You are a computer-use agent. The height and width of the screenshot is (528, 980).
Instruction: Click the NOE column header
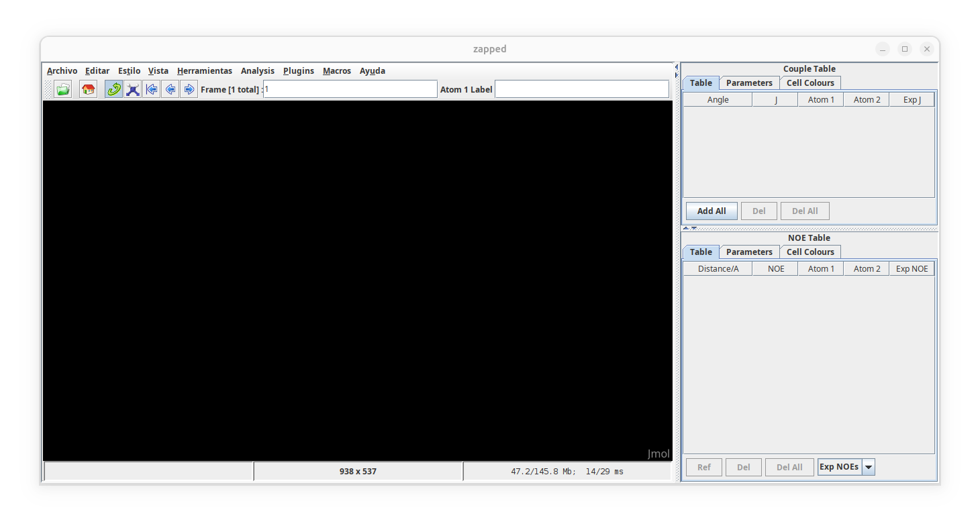click(775, 268)
